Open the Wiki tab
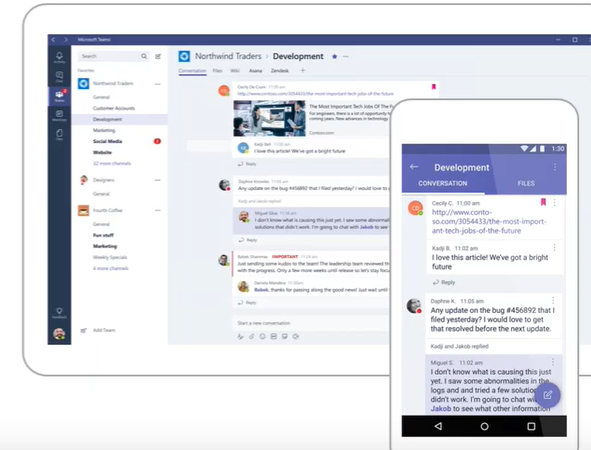The image size is (591, 450). [235, 70]
